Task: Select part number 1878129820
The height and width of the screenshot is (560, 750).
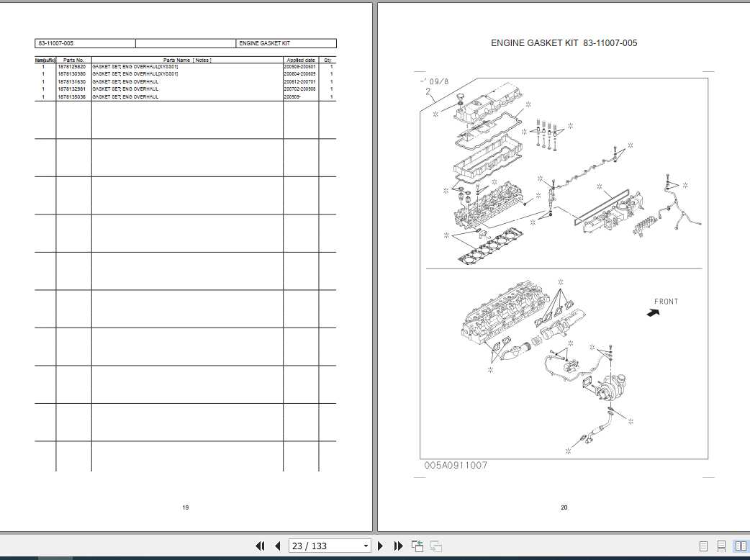Action: click(x=72, y=67)
